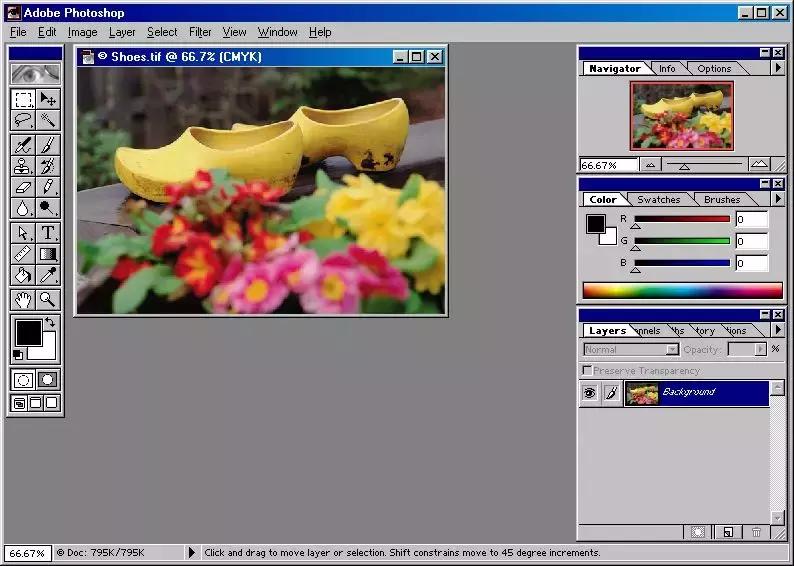The height and width of the screenshot is (566, 794).
Task: Select the Magic Wand tool
Action: tap(47, 121)
